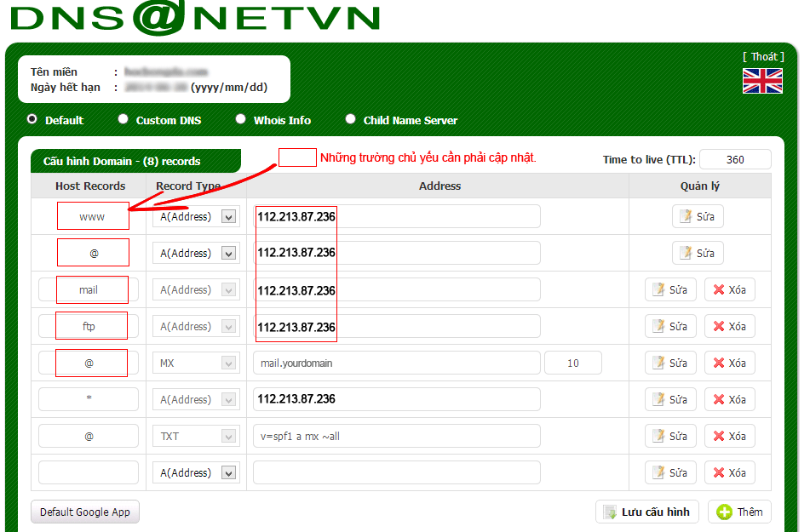Open record type dropdown in empty last row
The image size is (810, 532).
pos(196,472)
